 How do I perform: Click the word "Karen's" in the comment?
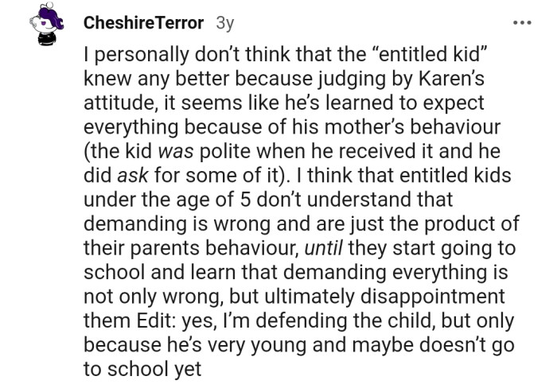(x=451, y=79)
